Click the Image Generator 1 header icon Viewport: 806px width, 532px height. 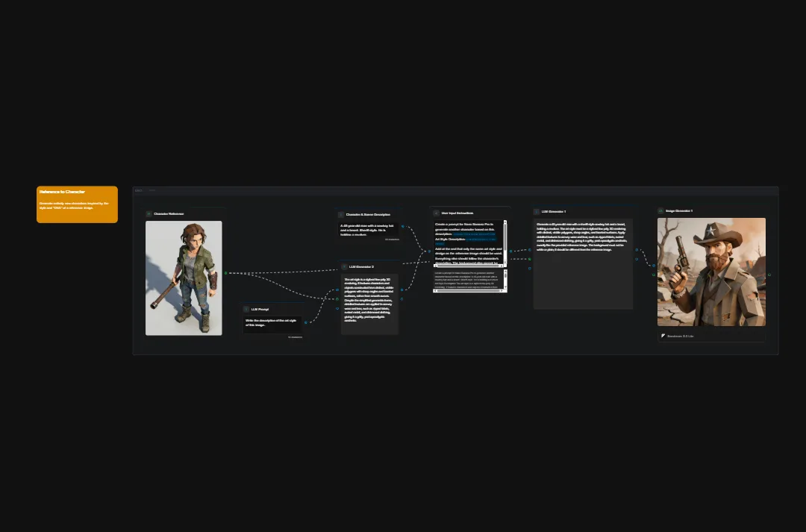click(x=660, y=210)
